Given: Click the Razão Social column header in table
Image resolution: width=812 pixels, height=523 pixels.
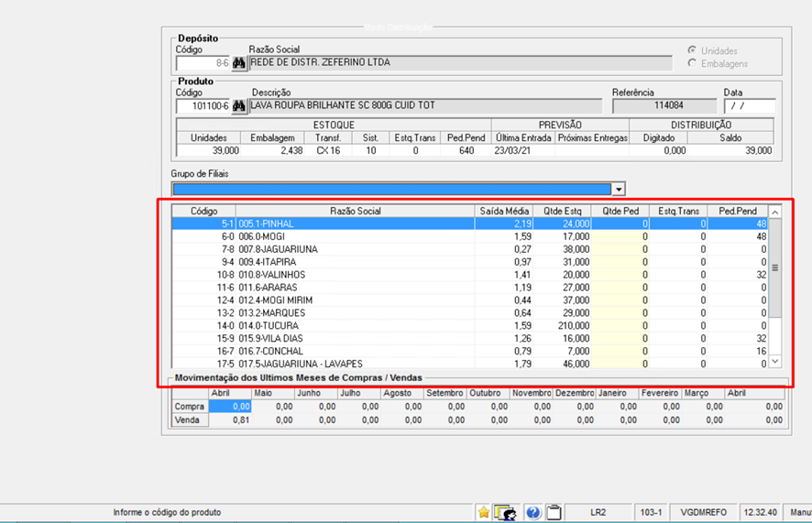Looking at the screenshot, I should (x=356, y=211).
